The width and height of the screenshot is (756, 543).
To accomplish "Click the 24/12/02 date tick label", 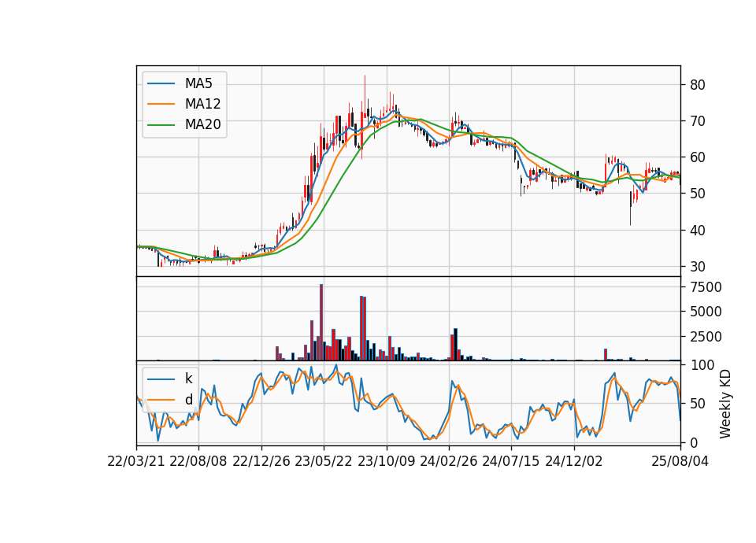I will coord(574,461).
